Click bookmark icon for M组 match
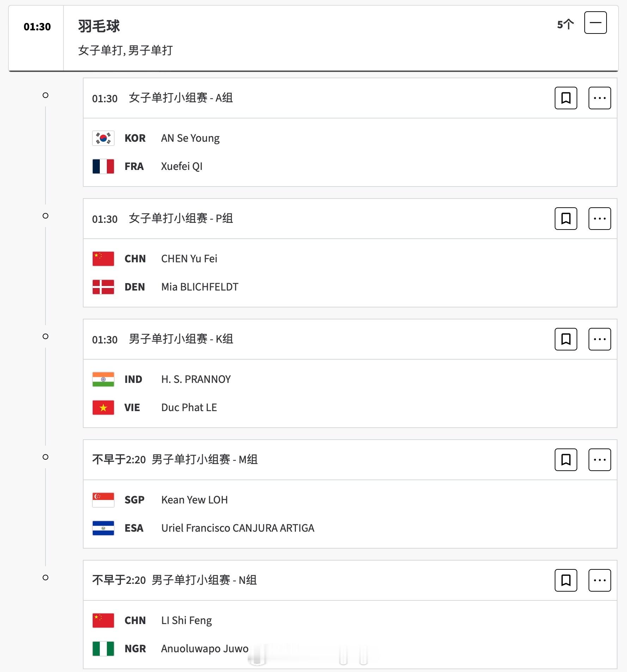The image size is (627, 672). click(x=566, y=460)
